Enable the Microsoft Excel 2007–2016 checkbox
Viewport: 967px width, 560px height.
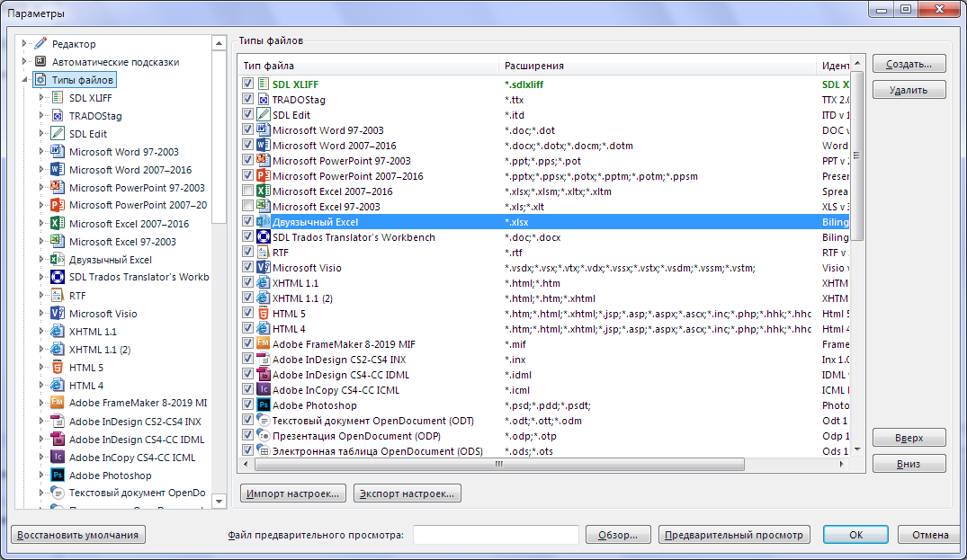click(x=247, y=191)
